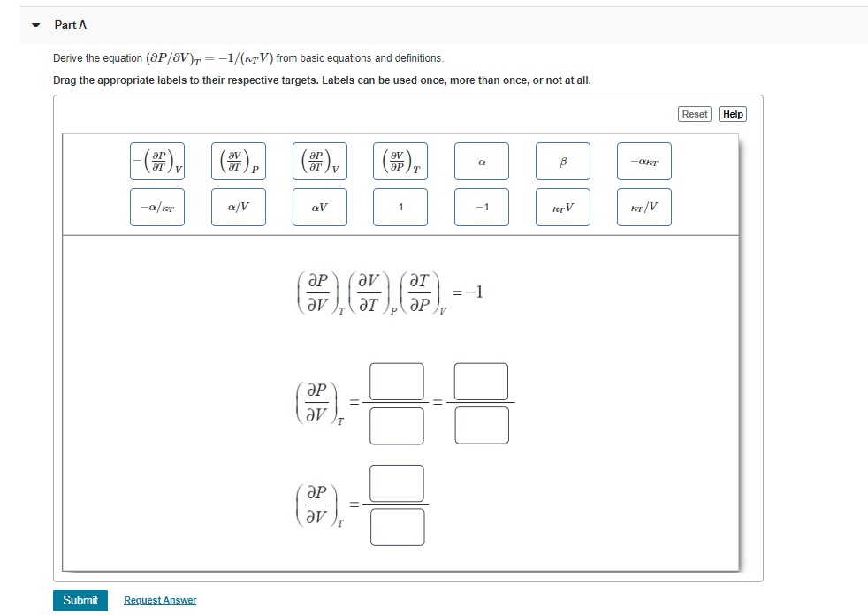Pick the κT/V label tile

coord(643,207)
